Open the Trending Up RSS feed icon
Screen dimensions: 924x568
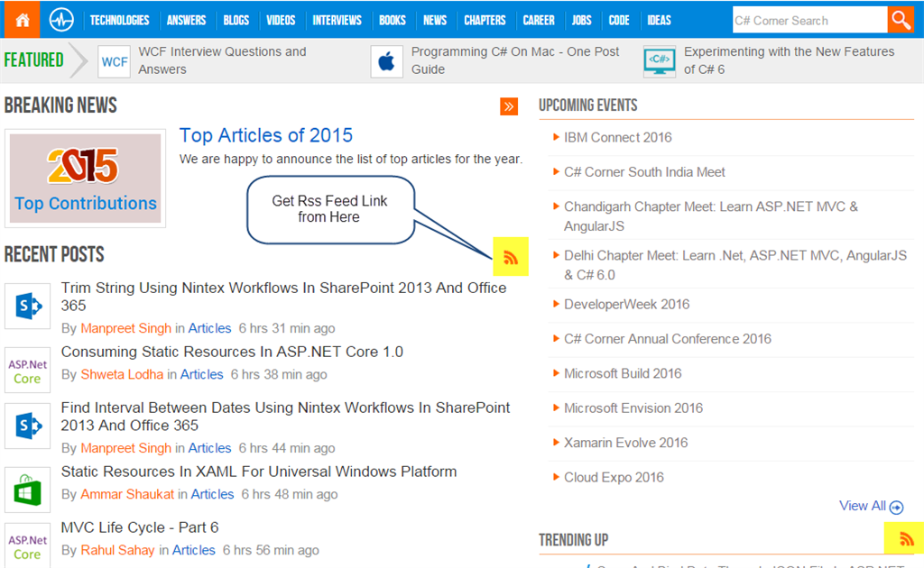click(905, 538)
